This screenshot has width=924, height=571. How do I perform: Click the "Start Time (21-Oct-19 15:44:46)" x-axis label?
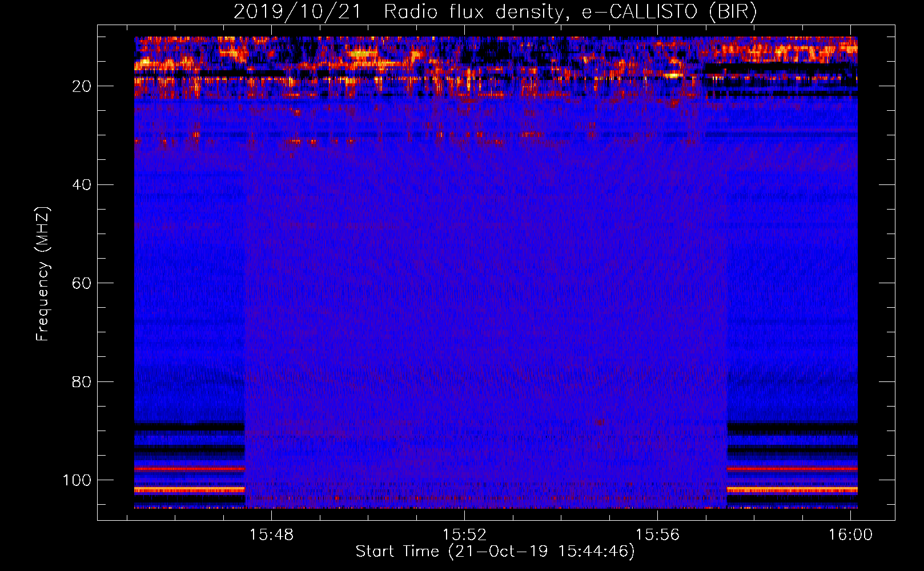(495, 552)
